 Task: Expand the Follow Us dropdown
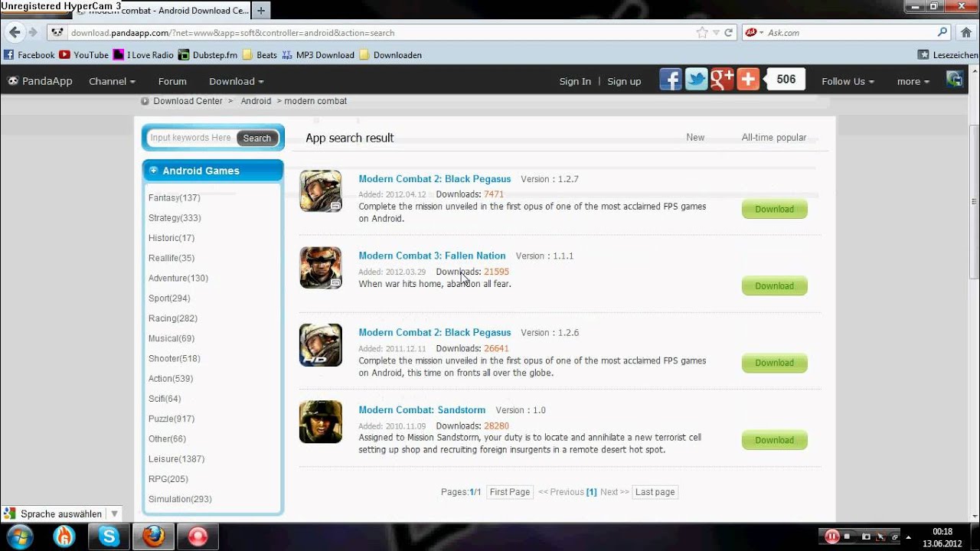(848, 81)
